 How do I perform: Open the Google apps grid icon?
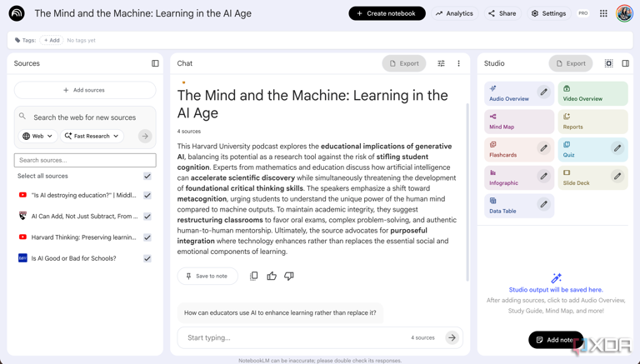(x=603, y=13)
